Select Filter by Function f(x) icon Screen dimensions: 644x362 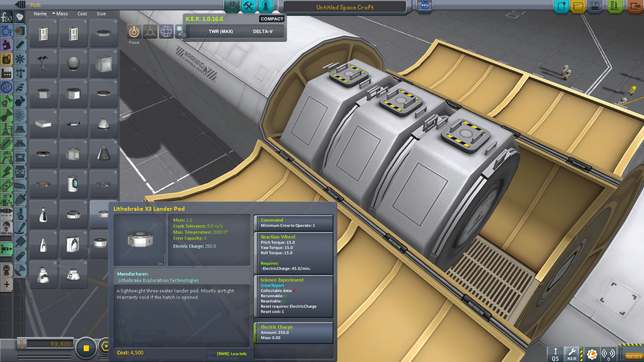pos(6,17)
